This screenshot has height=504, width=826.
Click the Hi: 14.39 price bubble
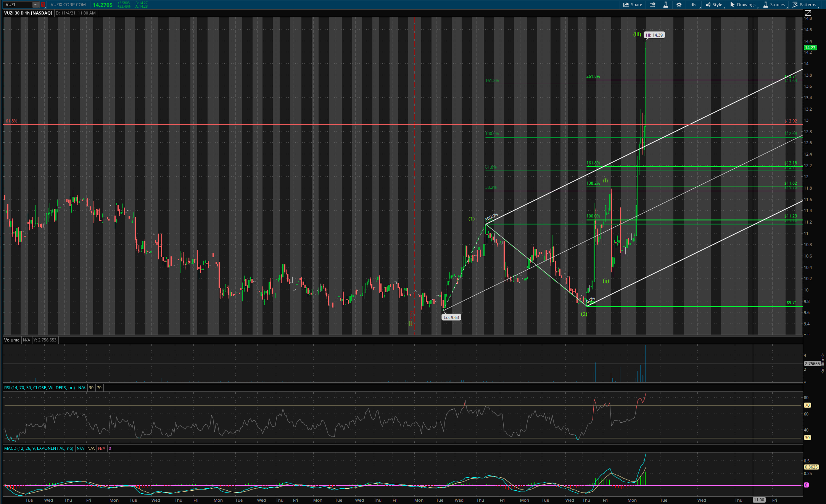coord(654,35)
